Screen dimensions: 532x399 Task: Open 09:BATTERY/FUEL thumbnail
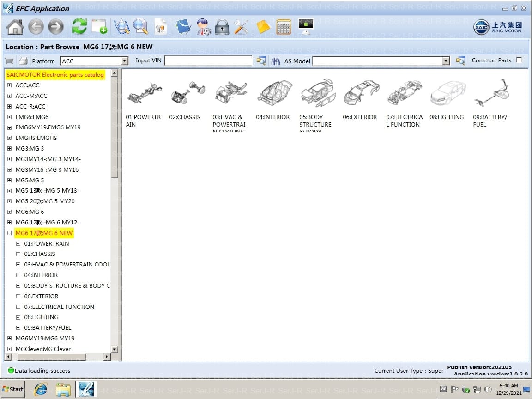coord(491,103)
